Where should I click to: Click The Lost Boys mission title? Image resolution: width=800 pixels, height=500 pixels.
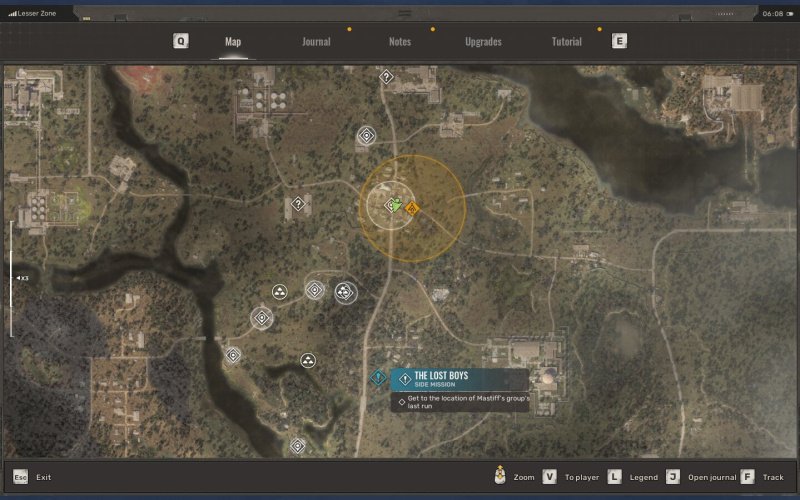441,376
